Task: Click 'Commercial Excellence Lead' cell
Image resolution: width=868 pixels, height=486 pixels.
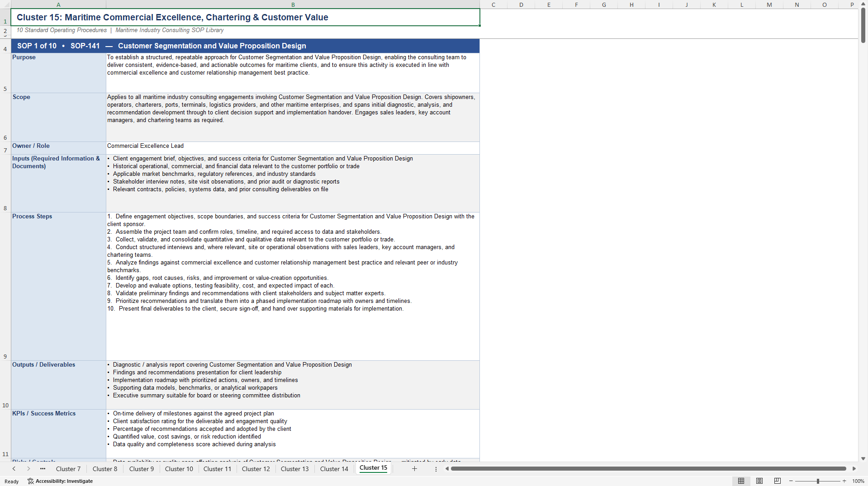Action: click(293, 148)
